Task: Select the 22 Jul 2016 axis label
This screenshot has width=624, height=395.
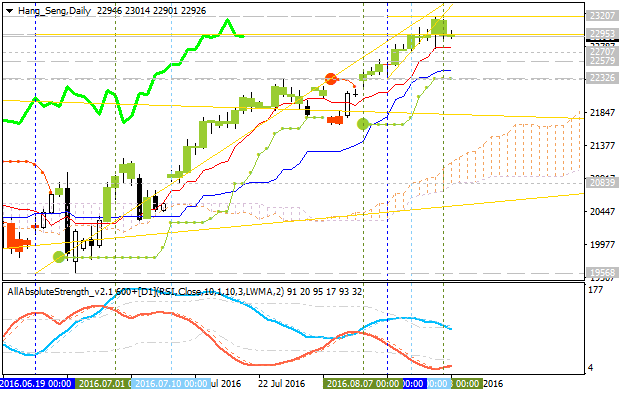Action: tap(281, 384)
